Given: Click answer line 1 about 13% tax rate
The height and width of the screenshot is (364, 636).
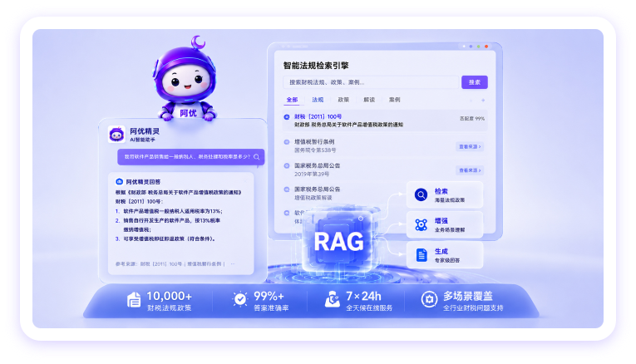Looking at the screenshot, I should click(x=169, y=211).
